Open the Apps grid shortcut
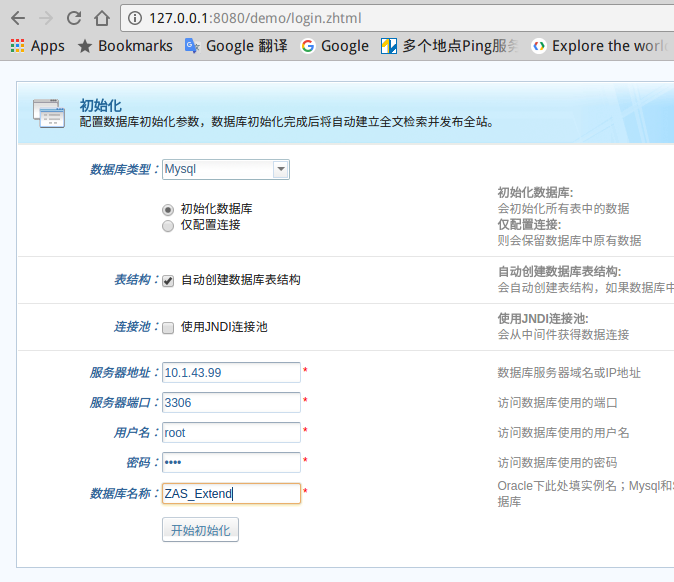The height and width of the screenshot is (582, 674). coord(38,46)
